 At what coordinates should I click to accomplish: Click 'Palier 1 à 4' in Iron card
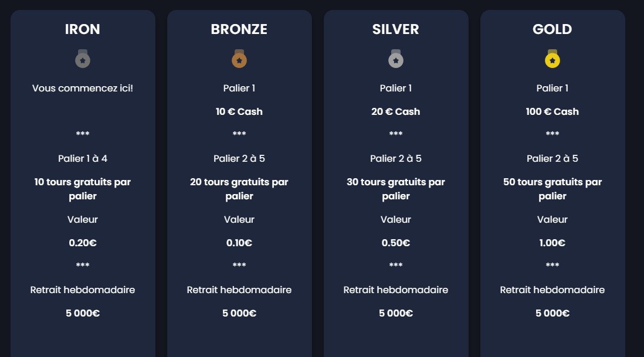coord(83,158)
